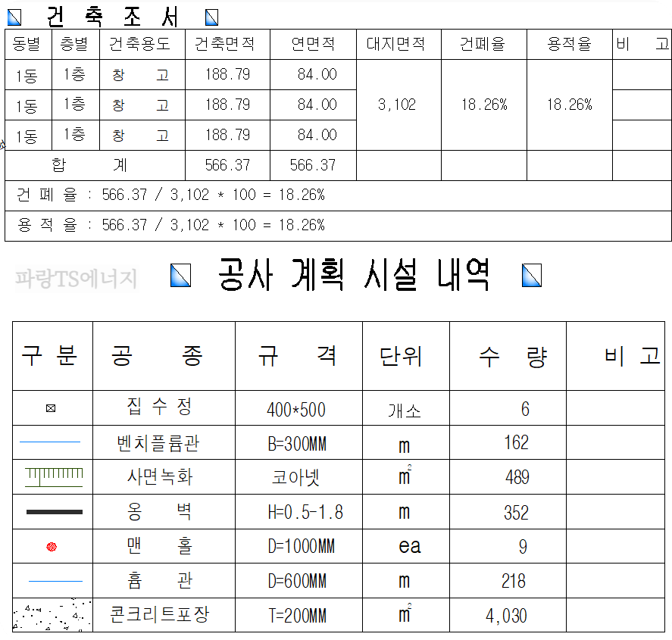Select the 규격 column header
This screenshot has height=640, width=672.
(297, 355)
